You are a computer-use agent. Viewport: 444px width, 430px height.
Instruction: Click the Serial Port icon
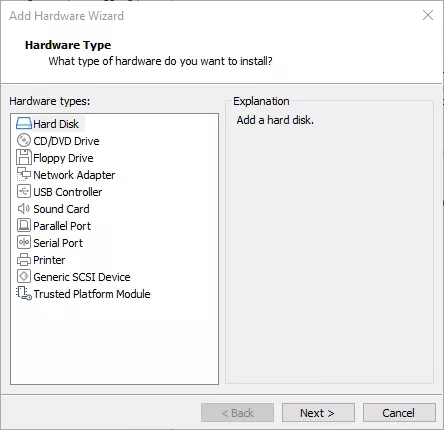click(x=24, y=242)
